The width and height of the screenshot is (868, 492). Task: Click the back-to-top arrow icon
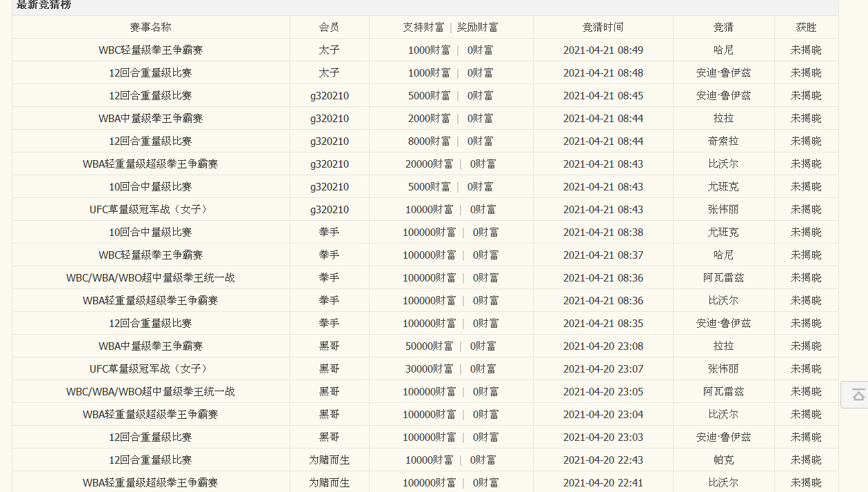[858, 395]
